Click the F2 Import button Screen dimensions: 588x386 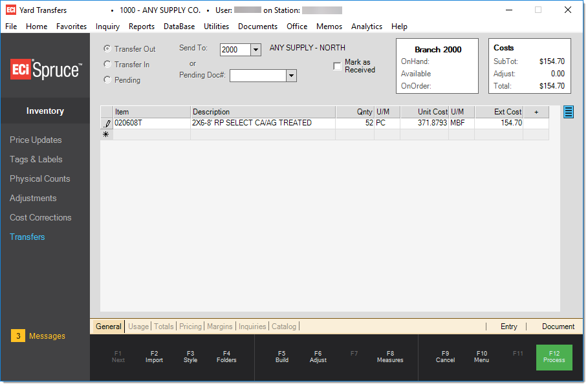(155, 358)
